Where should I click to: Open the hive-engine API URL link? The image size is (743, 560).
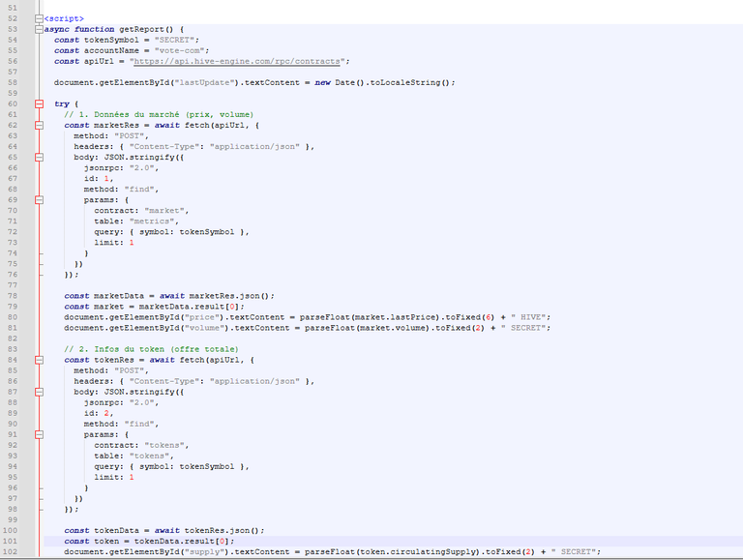click(x=237, y=62)
